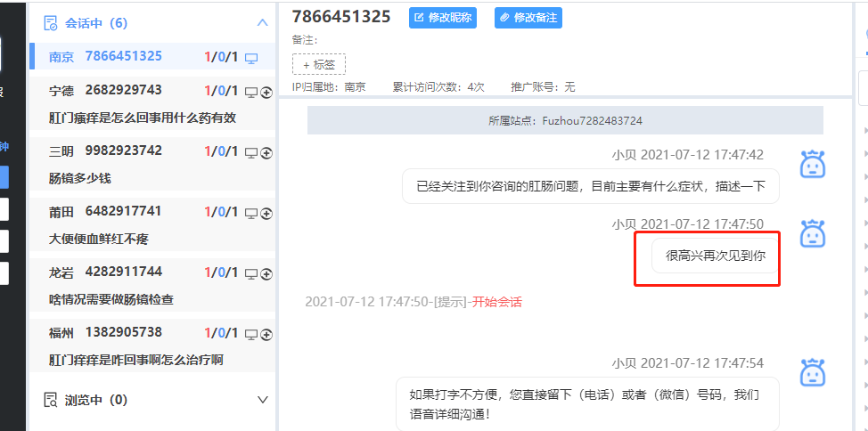Click 小贝 robot avatar at 17:47:42 message
This screenshot has height=431, width=868.
click(x=813, y=164)
